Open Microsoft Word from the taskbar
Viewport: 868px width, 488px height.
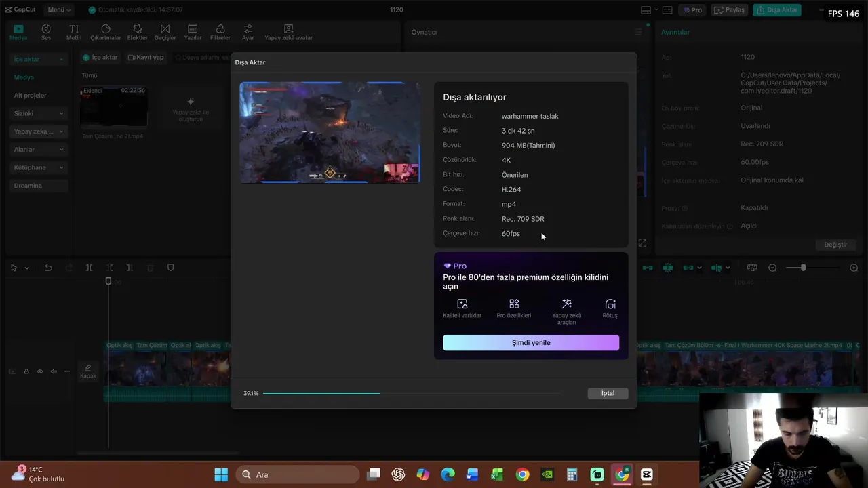(472, 474)
